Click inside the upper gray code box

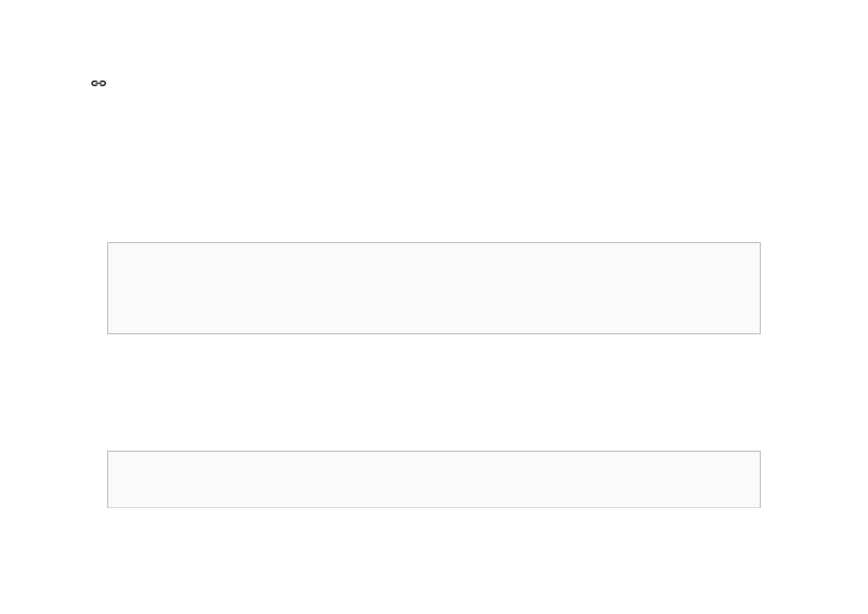click(x=433, y=288)
